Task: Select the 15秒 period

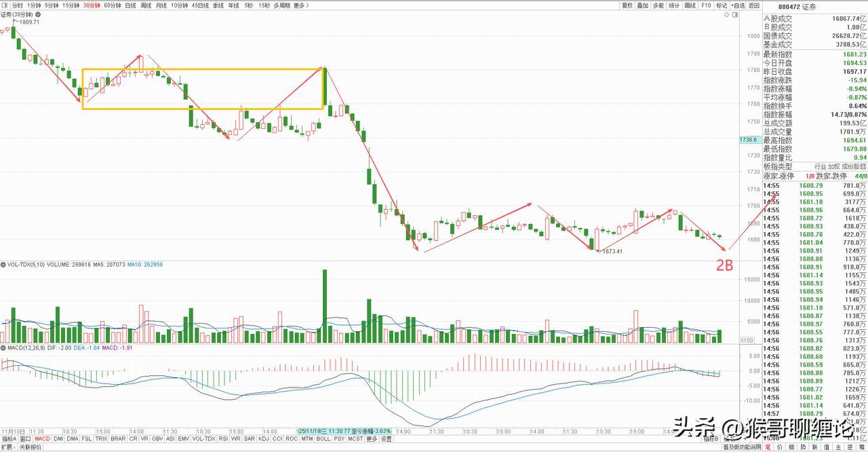Action: coord(264,5)
